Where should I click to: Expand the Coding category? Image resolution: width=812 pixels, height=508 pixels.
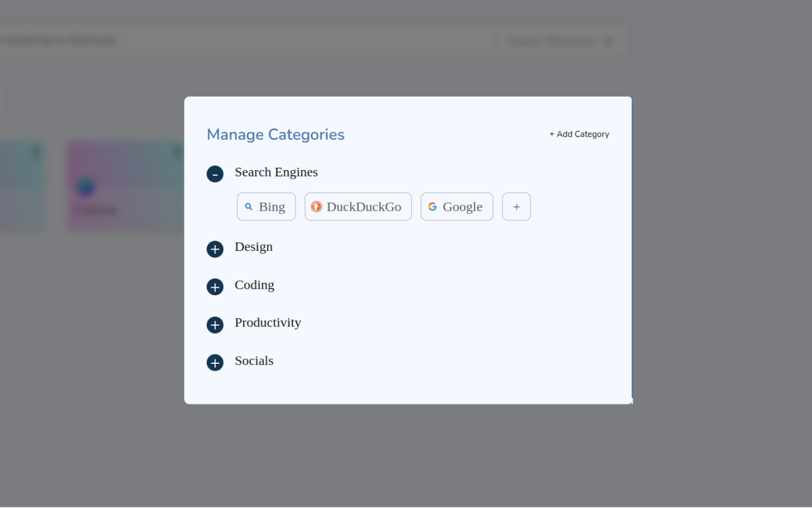coord(215,287)
